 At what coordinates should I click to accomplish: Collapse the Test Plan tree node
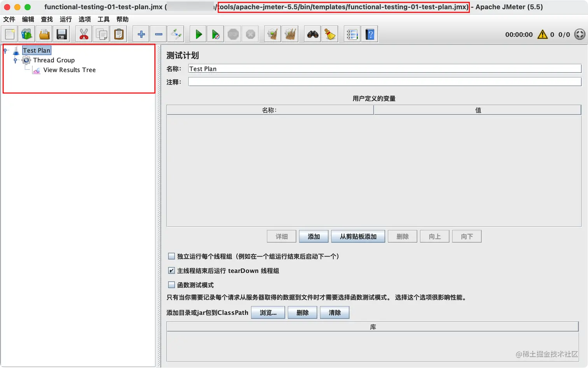pyautogui.click(x=5, y=51)
